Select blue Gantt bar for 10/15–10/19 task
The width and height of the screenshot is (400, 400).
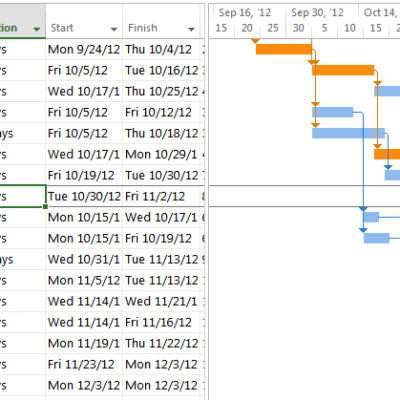[376, 238]
